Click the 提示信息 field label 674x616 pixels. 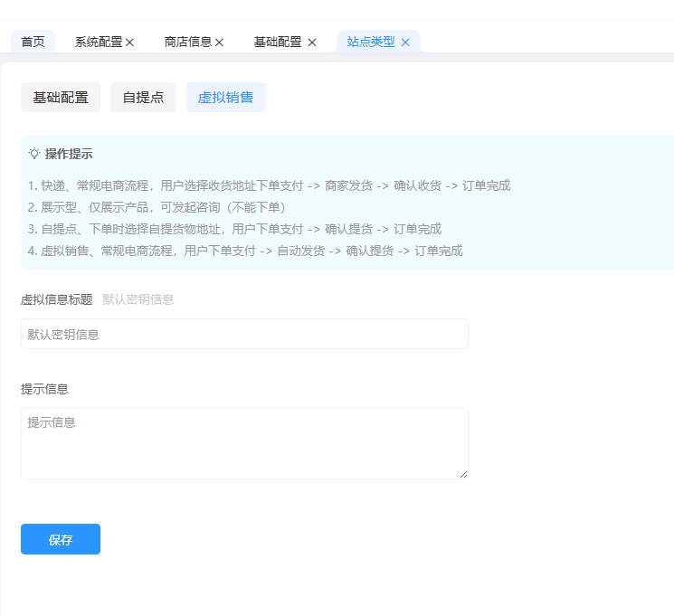(x=44, y=389)
